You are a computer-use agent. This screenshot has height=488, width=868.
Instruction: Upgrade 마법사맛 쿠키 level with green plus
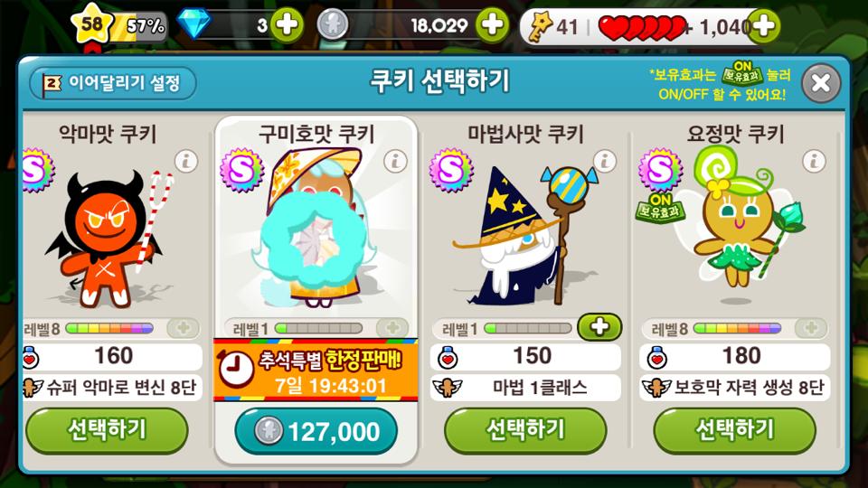pos(599,327)
